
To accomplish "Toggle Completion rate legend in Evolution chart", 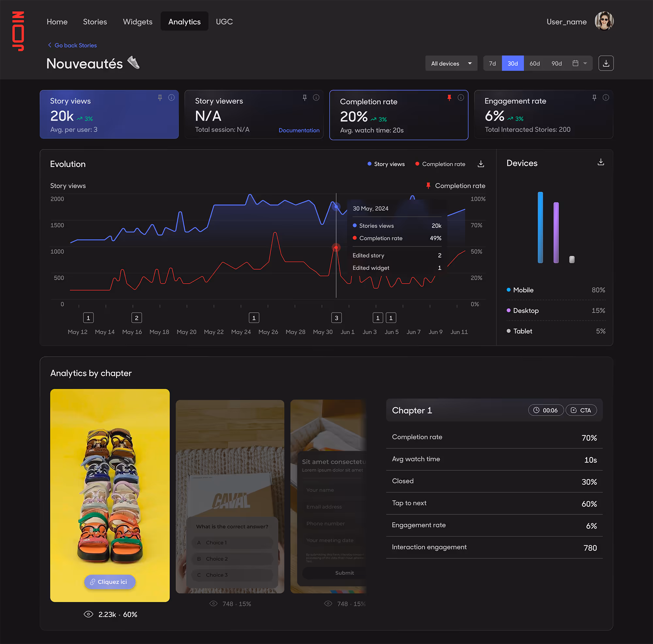I will click(x=440, y=164).
